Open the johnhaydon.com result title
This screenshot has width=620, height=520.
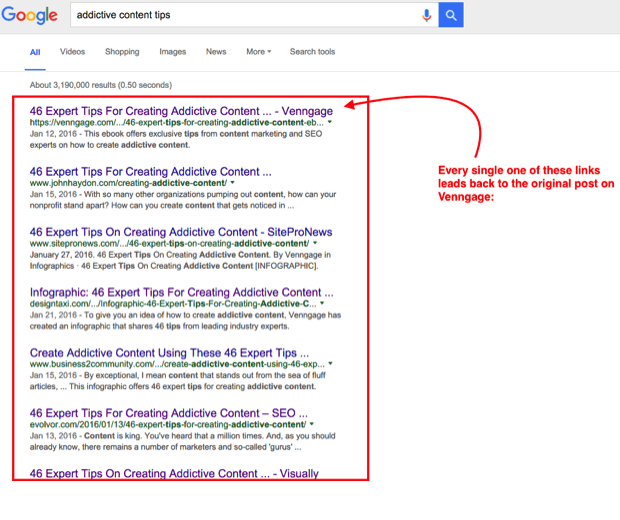coord(150,171)
